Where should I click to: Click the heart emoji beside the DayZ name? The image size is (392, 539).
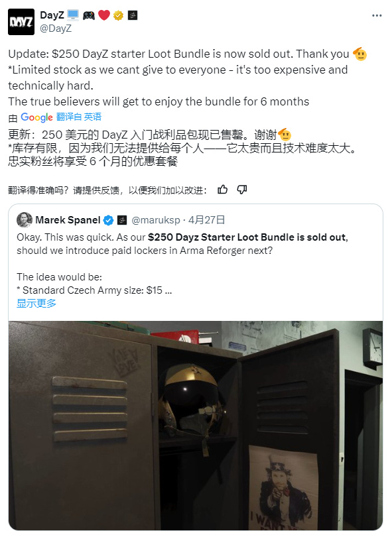pyautogui.click(x=104, y=15)
